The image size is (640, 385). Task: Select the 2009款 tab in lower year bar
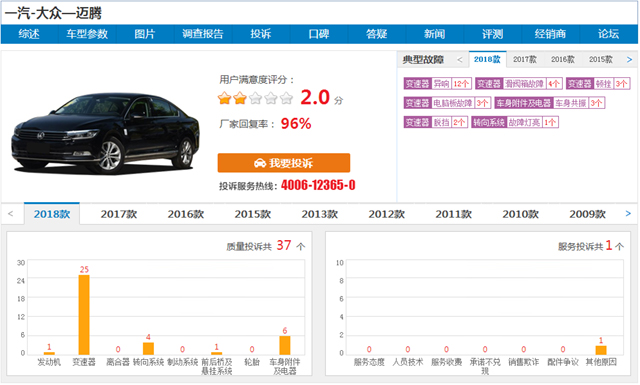(x=587, y=214)
